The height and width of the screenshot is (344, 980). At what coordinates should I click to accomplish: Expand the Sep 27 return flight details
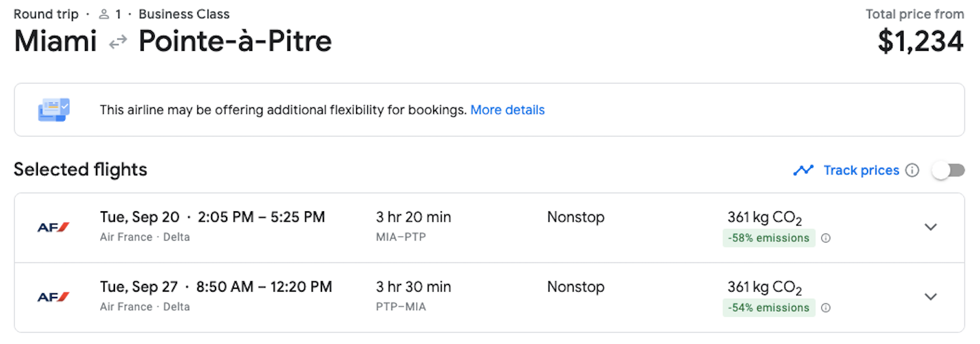[x=931, y=297]
